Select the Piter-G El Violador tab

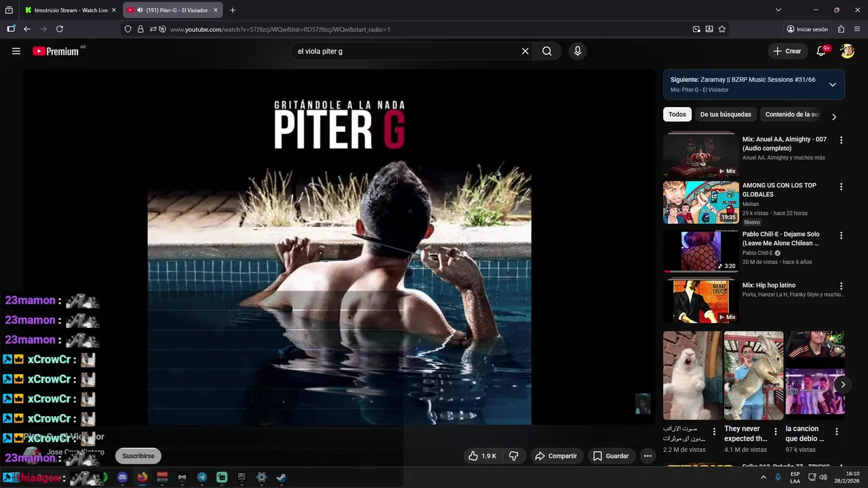172,10
